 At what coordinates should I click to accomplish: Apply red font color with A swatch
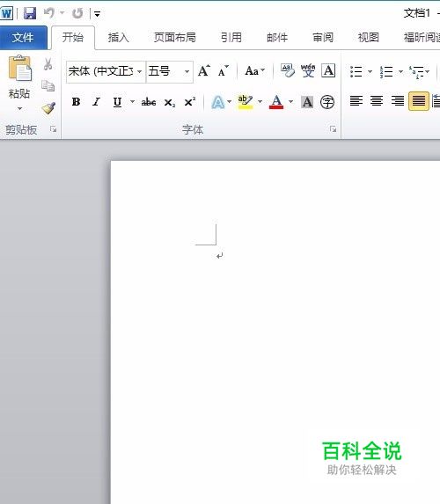pos(276,102)
